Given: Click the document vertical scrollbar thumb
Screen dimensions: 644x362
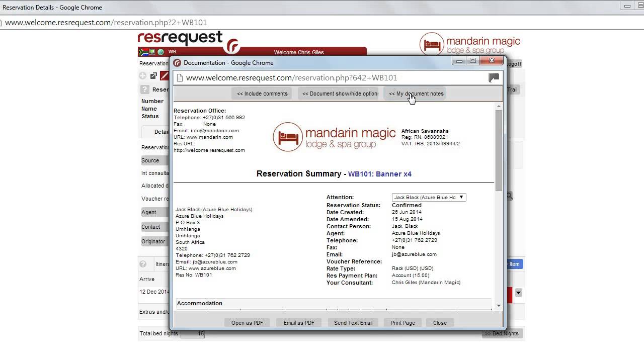Looking at the screenshot, I should (499, 150).
